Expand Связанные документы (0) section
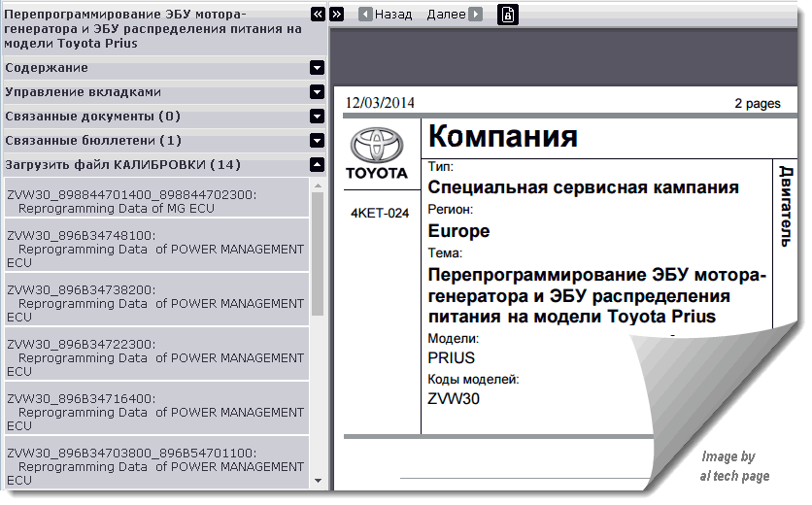 click(x=317, y=117)
